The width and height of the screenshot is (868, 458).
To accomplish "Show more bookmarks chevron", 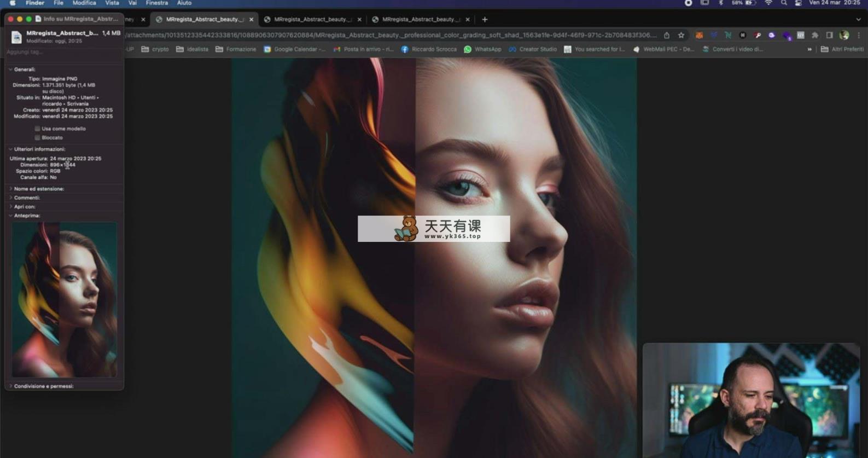I will (x=809, y=49).
